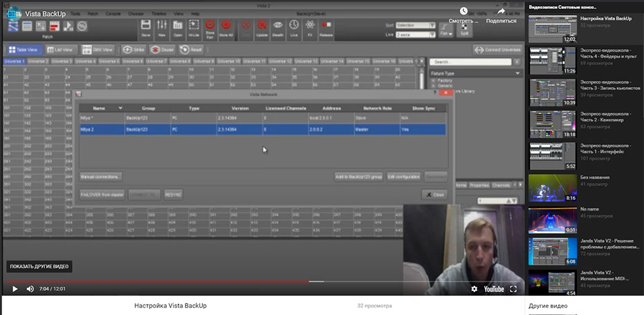This screenshot has width=644, height=315.
Task: Click the Store All icon
Action: click(226, 28)
